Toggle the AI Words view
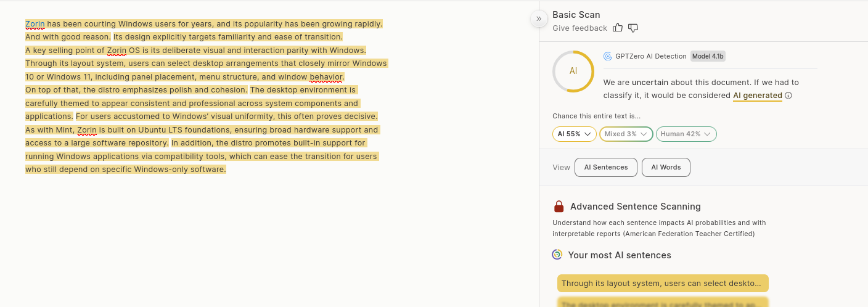The image size is (868, 307). click(666, 167)
